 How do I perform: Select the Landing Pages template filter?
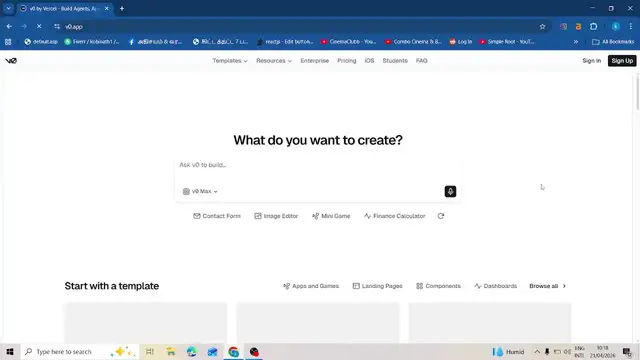pyautogui.click(x=377, y=286)
